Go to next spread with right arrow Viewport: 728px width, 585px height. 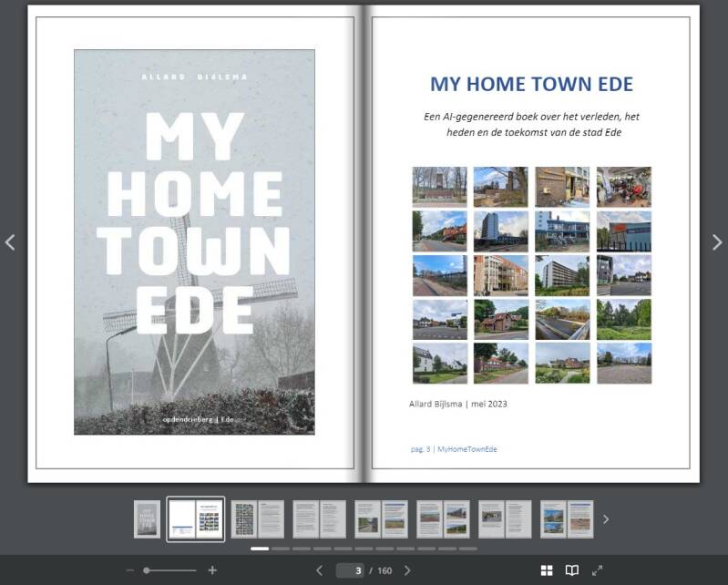coord(717,241)
